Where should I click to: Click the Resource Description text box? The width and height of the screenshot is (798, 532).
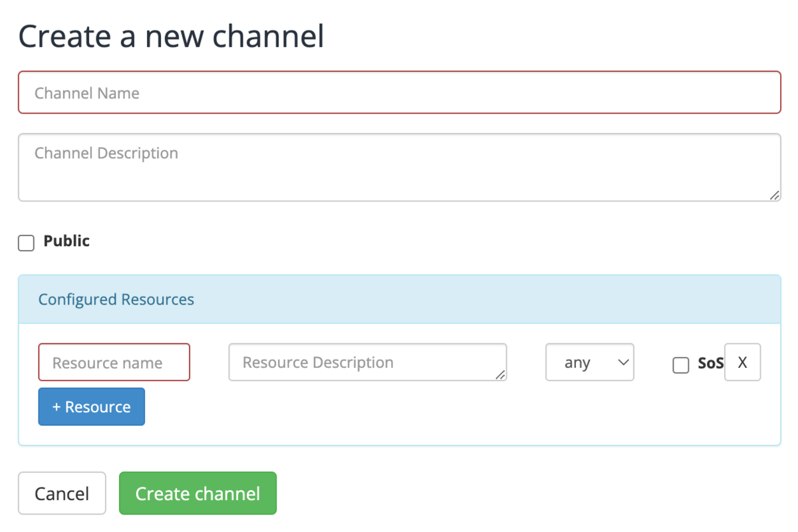(x=366, y=362)
